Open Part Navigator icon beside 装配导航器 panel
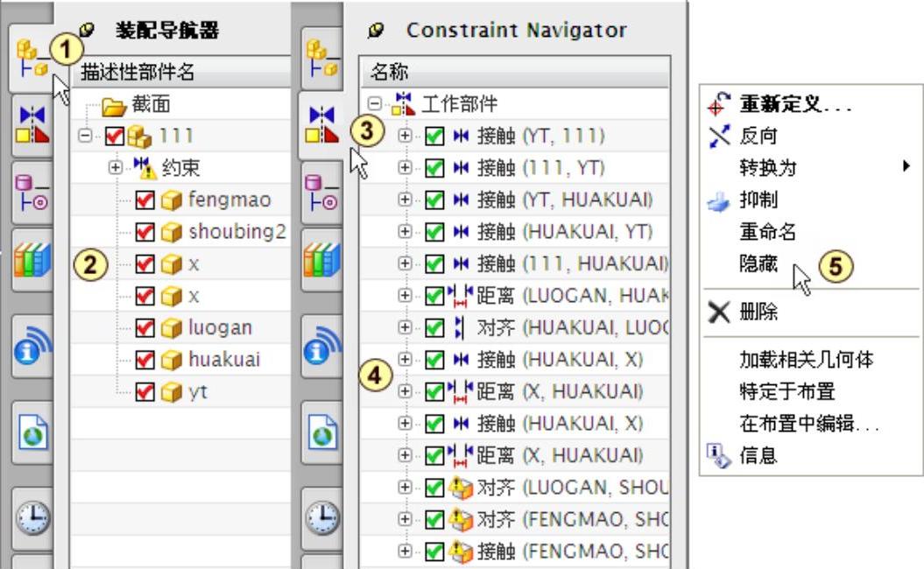Screen dimensions: 924x569 click(x=32, y=193)
